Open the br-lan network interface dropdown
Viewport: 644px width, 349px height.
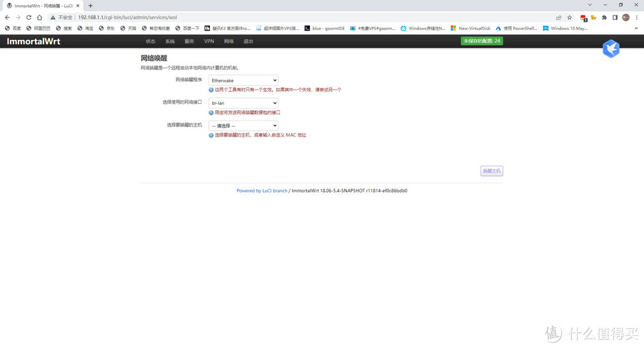243,103
